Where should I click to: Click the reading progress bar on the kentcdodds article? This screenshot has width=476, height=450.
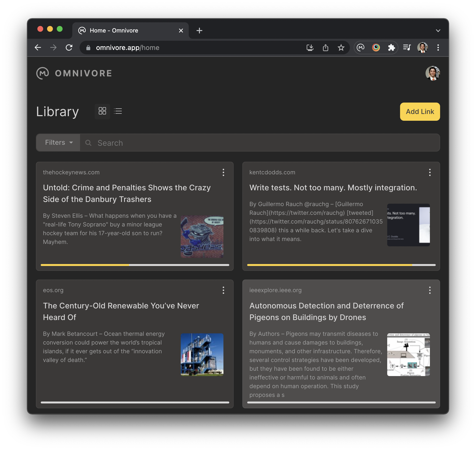341,265
